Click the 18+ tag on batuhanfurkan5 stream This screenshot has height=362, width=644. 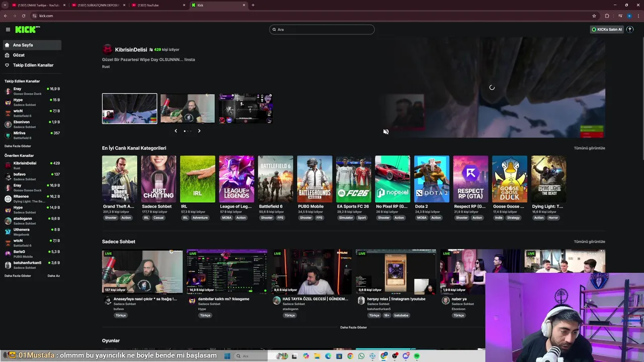coord(387,315)
